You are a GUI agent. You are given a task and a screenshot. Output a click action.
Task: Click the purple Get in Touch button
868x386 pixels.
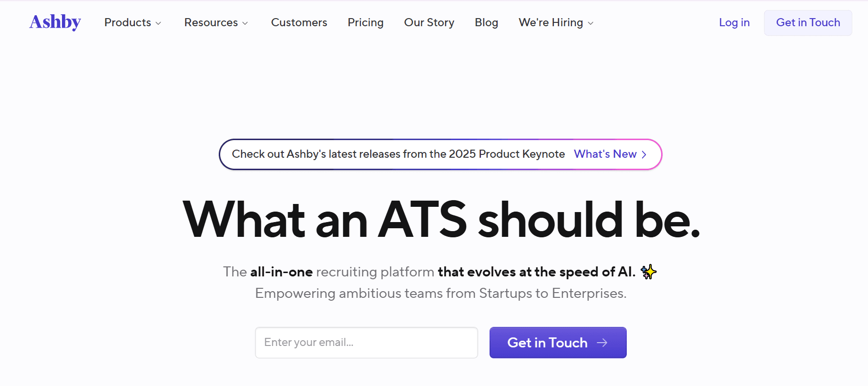[x=558, y=343]
